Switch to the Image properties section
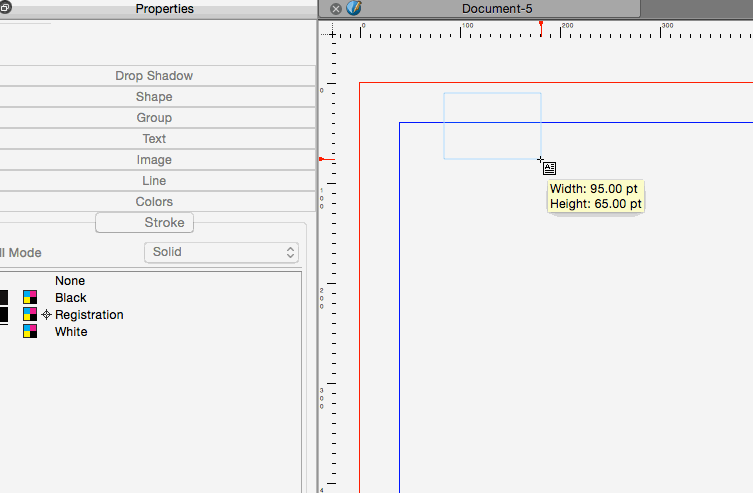 154,160
